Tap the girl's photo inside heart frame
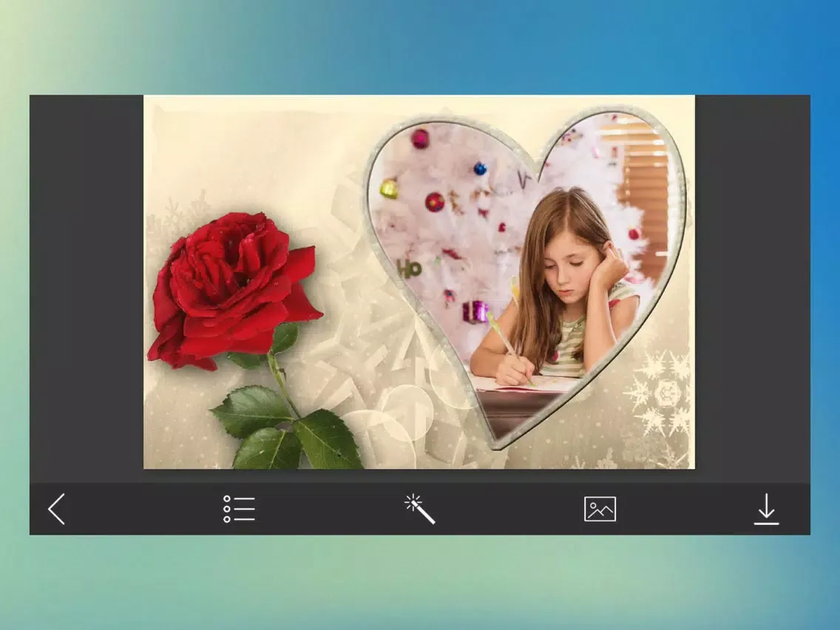The width and height of the screenshot is (840, 630). [528, 279]
